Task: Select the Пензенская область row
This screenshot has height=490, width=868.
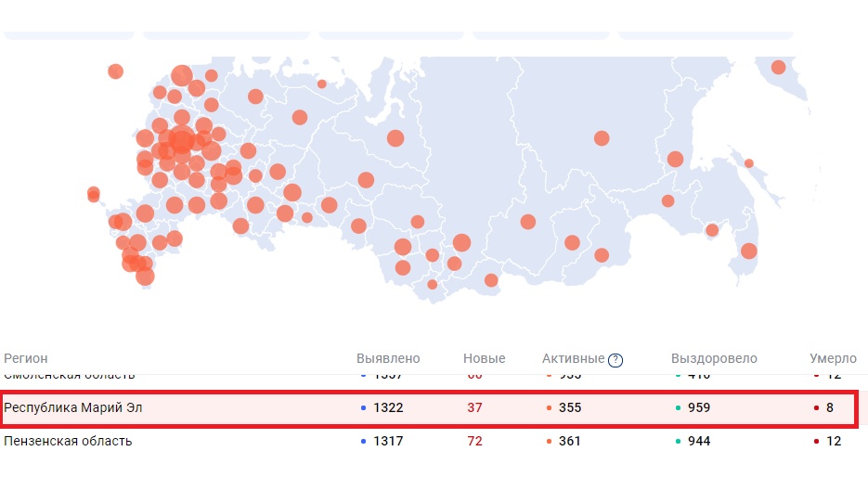Action: coord(68,441)
